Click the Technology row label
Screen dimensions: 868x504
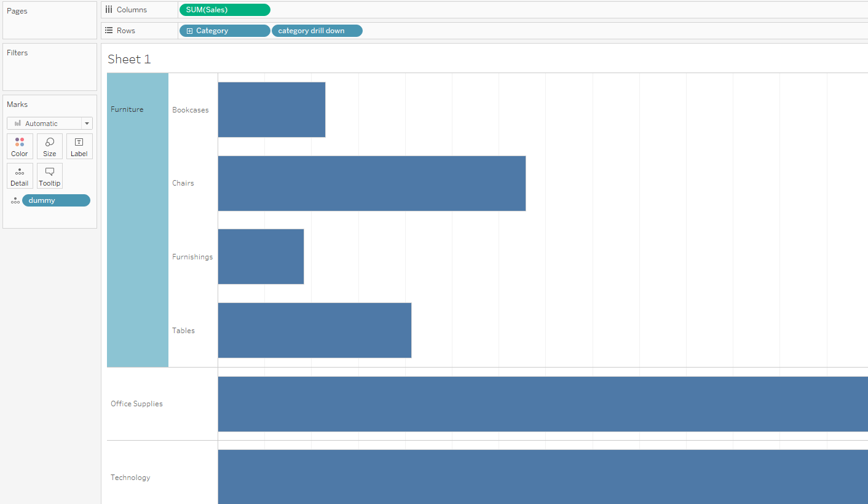130,478
